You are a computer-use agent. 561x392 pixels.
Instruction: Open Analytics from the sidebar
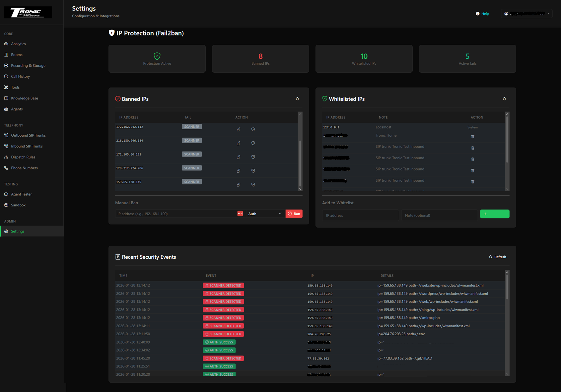18,44
